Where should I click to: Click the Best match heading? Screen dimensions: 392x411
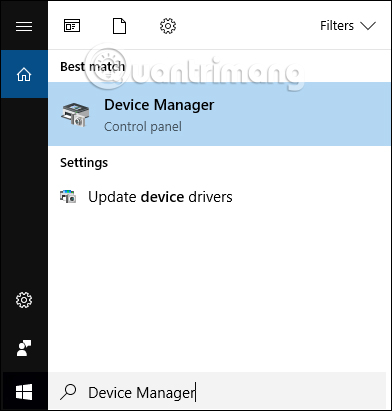click(x=93, y=67)
